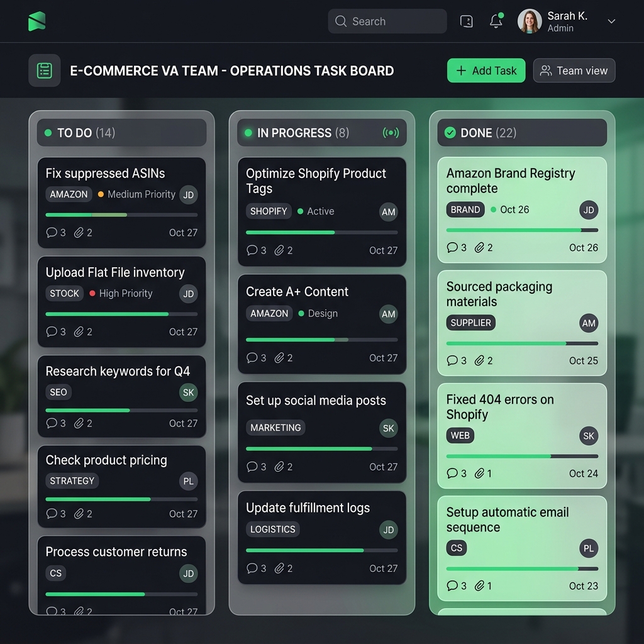644x644 pixels.
Task: Click the live broadcast icon on In Progress
Action: (391, 133)
